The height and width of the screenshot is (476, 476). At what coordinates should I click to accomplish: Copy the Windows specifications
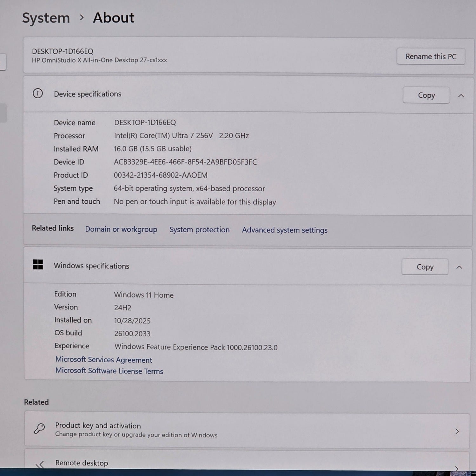425,267
